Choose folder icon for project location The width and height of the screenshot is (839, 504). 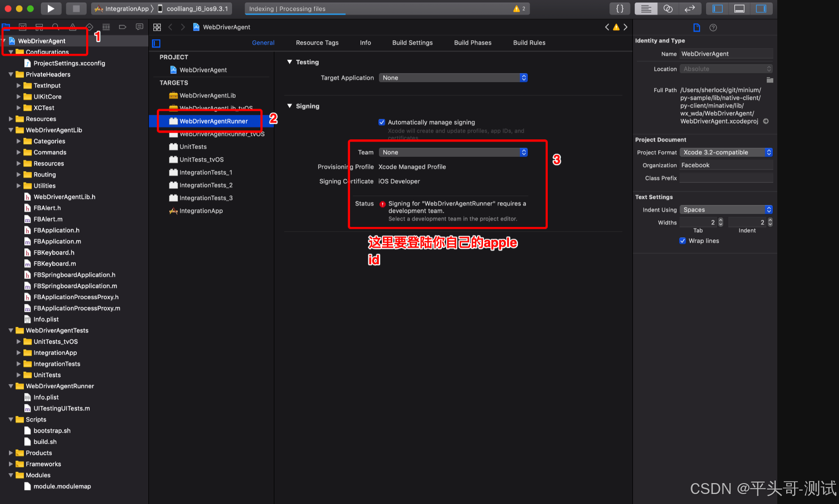[x=770, y=80]
